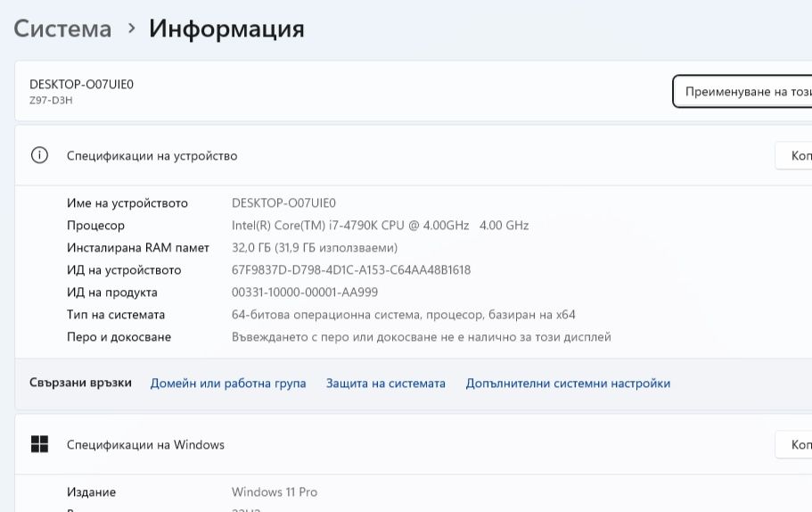Image resolution: width=812 pixels, height=512 pixels.
Task: Copy the Windows specifications with the Копиране button
Action: [x=794, y=444]
